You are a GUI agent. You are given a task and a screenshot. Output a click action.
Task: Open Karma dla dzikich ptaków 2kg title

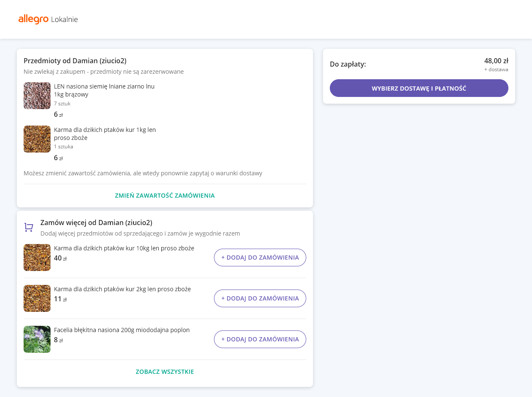coord(122,289)
